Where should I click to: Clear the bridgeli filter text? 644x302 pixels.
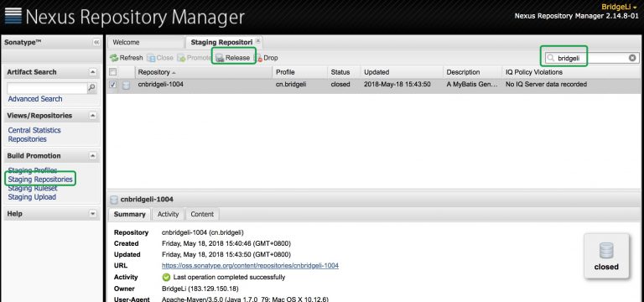click(632, 58)
